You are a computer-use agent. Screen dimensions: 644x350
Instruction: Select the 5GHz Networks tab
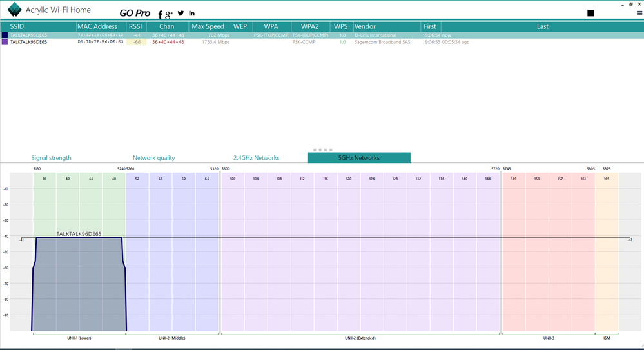point(359,158)
